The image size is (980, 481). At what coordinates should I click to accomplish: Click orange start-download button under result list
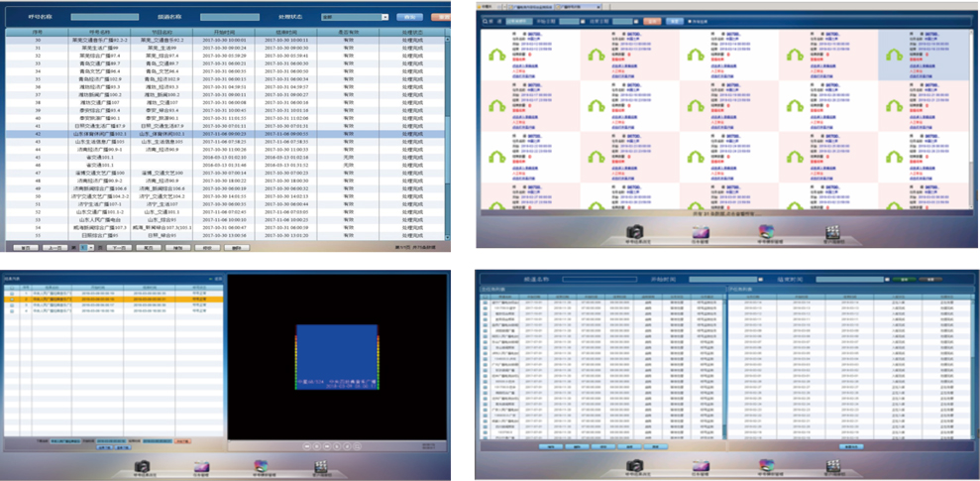182,441
